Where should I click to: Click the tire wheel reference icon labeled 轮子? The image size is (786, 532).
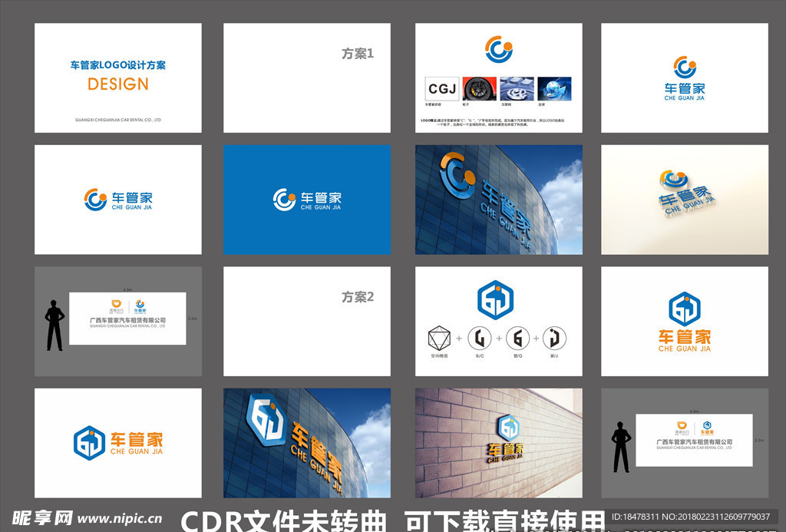click(479, 88)
